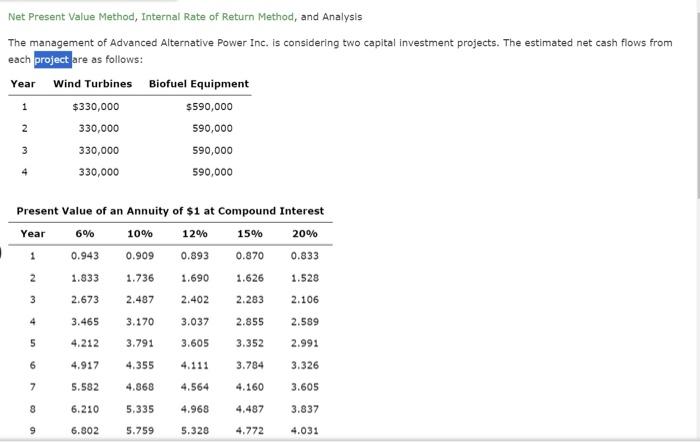This screenshot has height=442, width=700.
Task: Click the value 2.855 in year 4 row
Action: tap(250, 322)
